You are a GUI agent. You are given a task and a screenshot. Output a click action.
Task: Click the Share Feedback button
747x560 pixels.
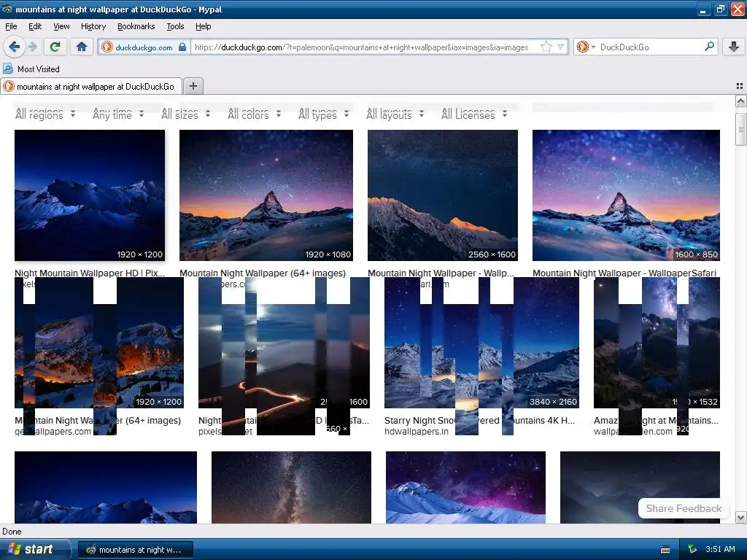point(683,508)
